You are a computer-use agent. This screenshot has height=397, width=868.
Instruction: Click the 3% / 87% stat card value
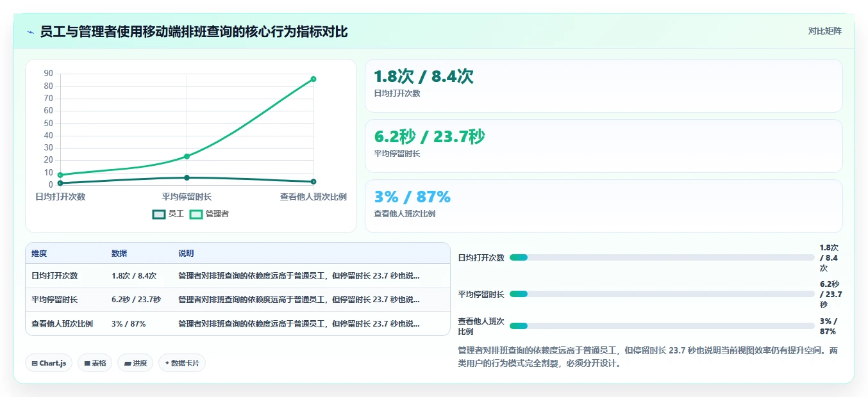click(x=412, y=197)
